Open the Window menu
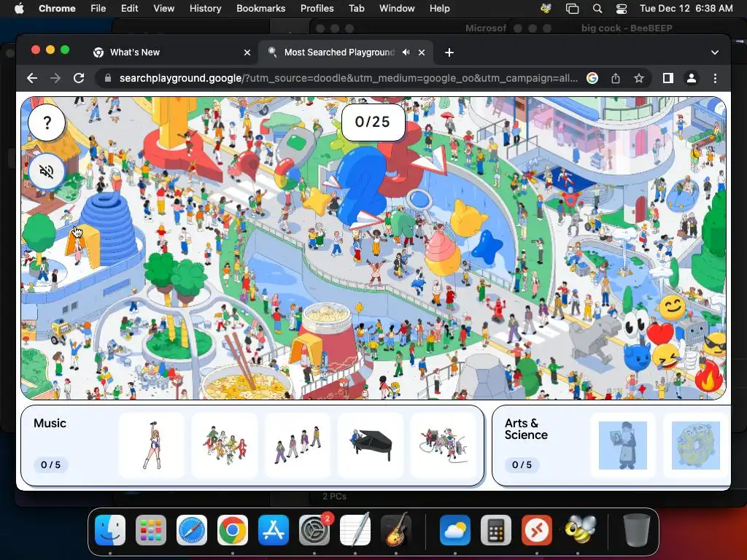 coord(397,8)
